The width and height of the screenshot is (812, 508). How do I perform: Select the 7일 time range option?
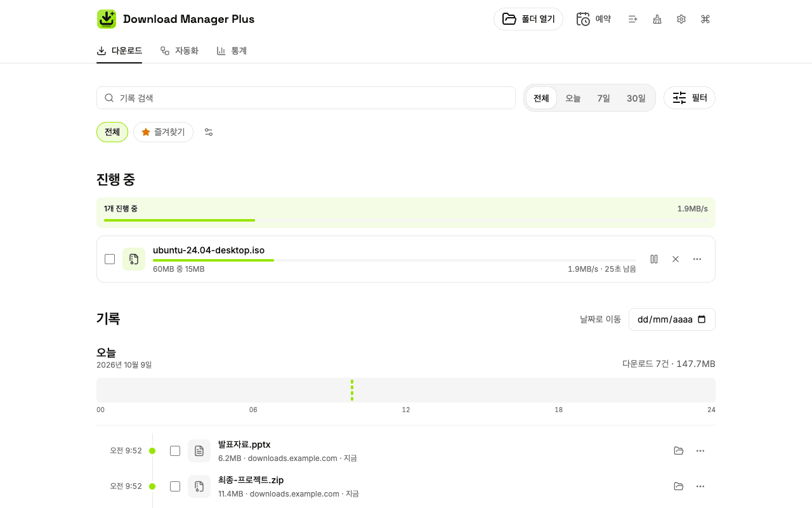tap(604, 98)
